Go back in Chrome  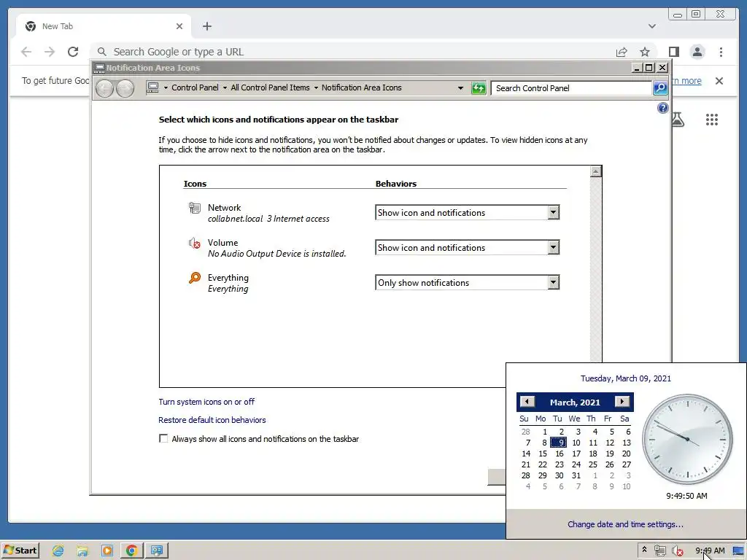26,52
